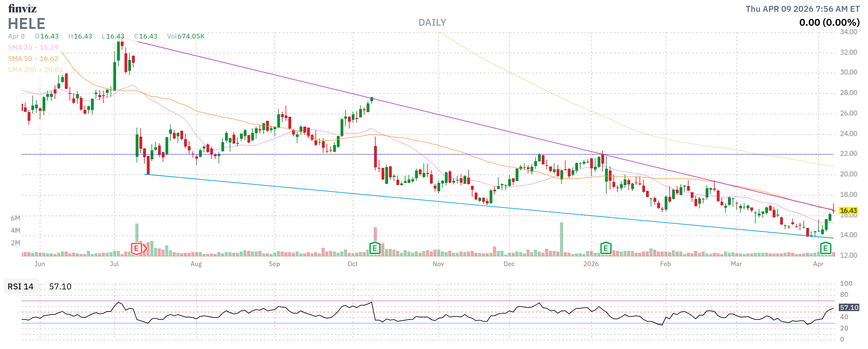This screenshot has width=868, height=349.
Task: Click the 57.10 RSI value tag
Action: [849, 307]
